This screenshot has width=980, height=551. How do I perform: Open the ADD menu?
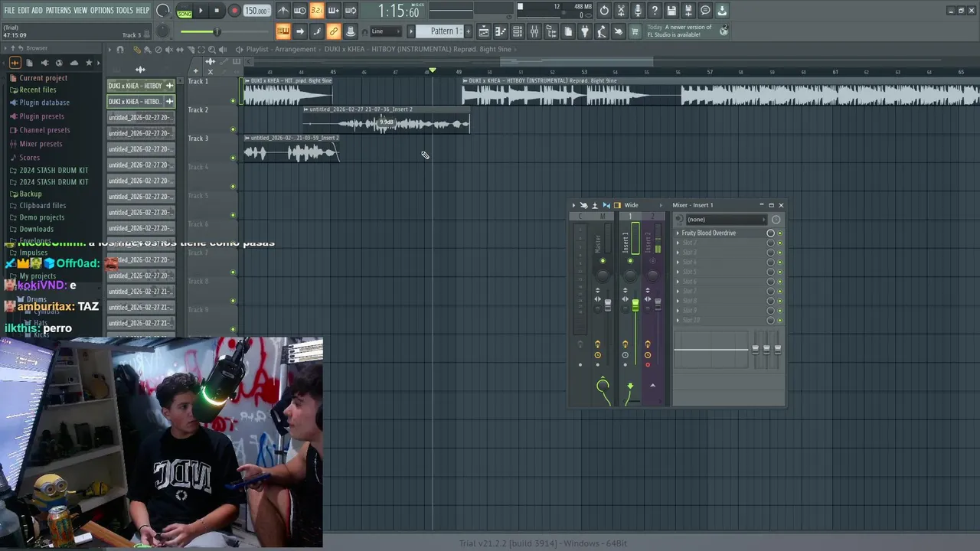[x=37, y=10]
